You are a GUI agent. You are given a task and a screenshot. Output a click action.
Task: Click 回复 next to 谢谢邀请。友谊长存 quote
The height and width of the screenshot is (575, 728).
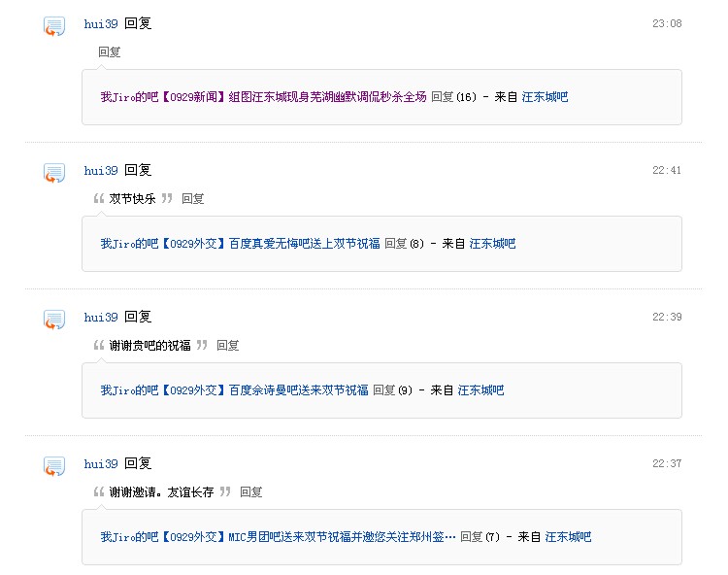click(250, 492)
